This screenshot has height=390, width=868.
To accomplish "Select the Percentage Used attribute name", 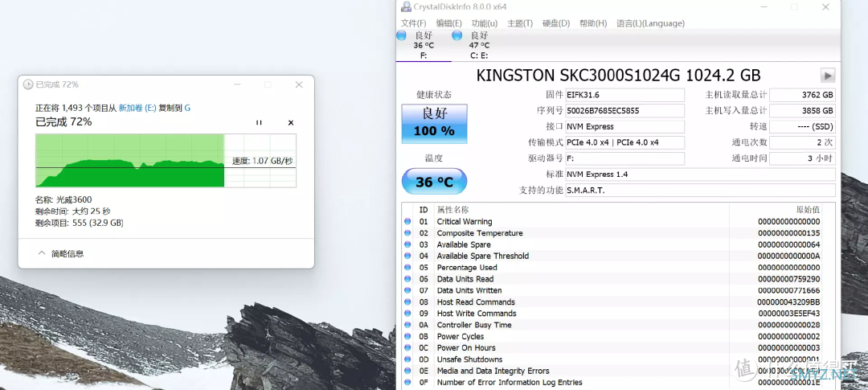I will point(467,268).
